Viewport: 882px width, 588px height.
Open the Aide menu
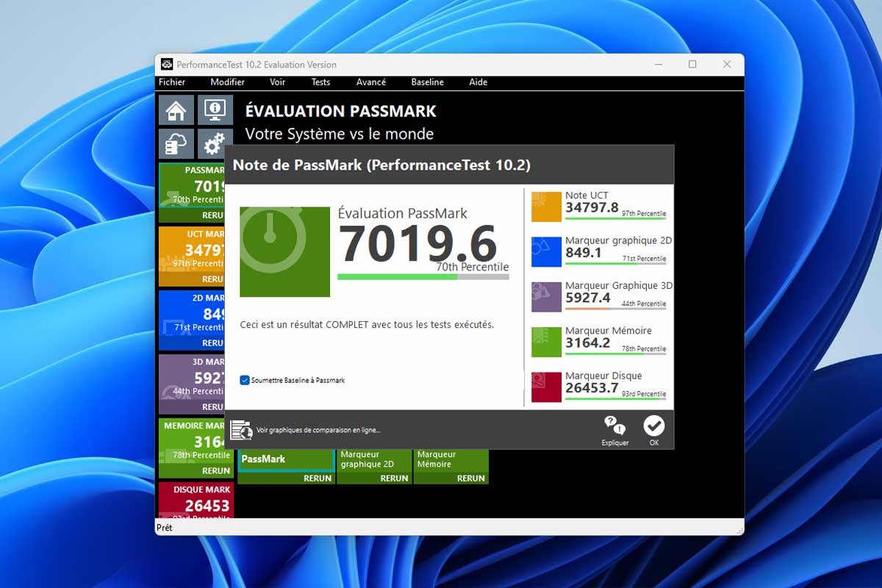(x=478, y=82)
